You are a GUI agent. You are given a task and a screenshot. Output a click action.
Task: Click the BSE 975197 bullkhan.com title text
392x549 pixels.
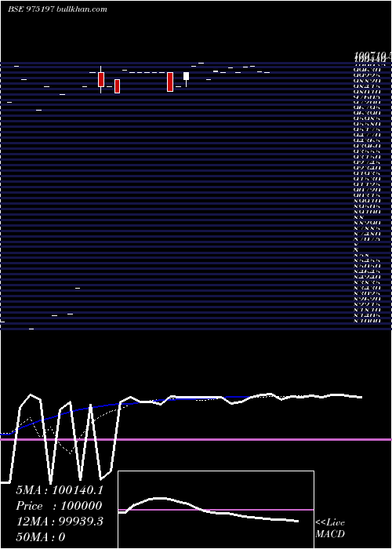58,9
